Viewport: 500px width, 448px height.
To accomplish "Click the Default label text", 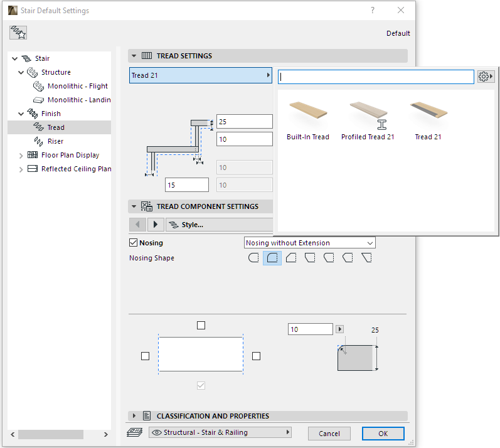I will [398, 33].
